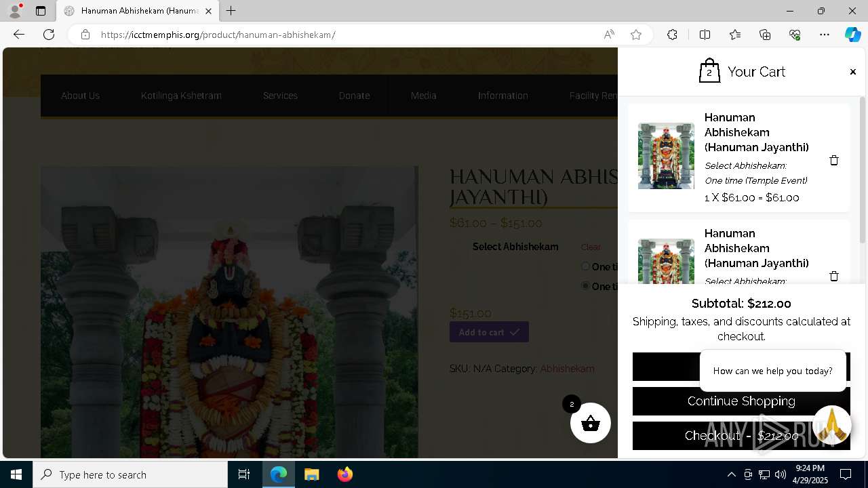Toggle Read aloud in address bar
Screen dimensions: 868x488
pyautogui.click(x=609, y=35)
